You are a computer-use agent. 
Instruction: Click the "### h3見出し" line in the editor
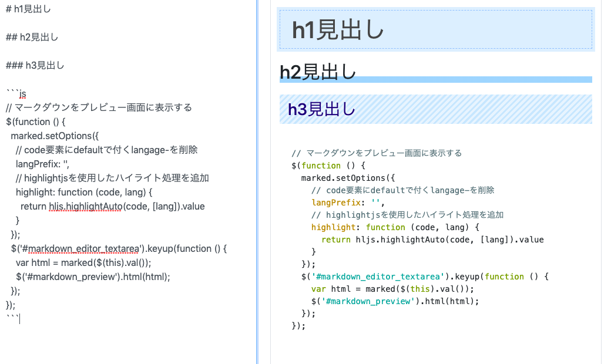34,65
